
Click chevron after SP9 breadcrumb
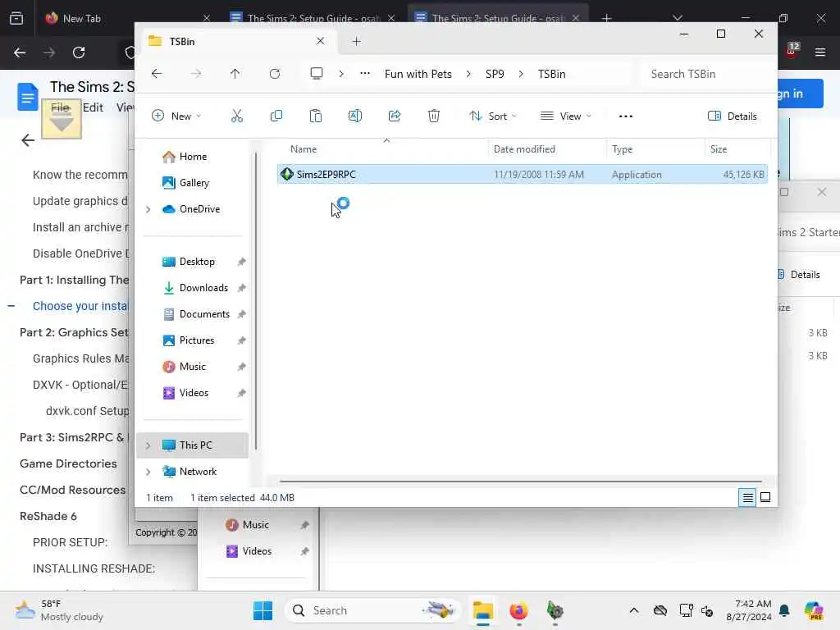click(521, 74)
